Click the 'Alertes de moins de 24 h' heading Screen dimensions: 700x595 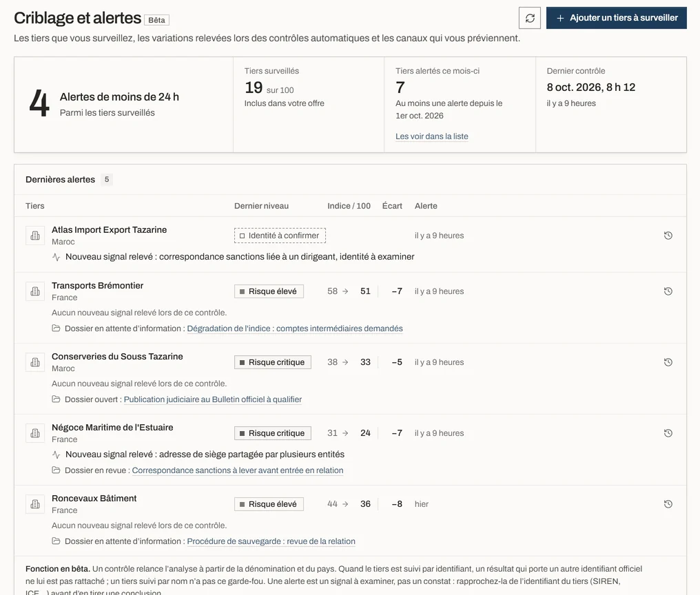[x=119, y=97]
